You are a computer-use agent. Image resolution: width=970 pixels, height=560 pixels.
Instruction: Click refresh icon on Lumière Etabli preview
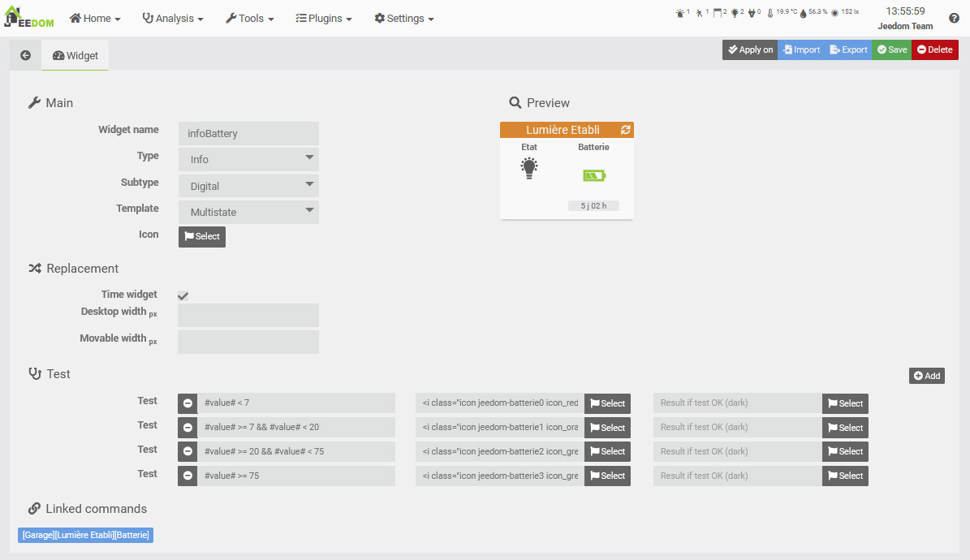pos(626,130)
